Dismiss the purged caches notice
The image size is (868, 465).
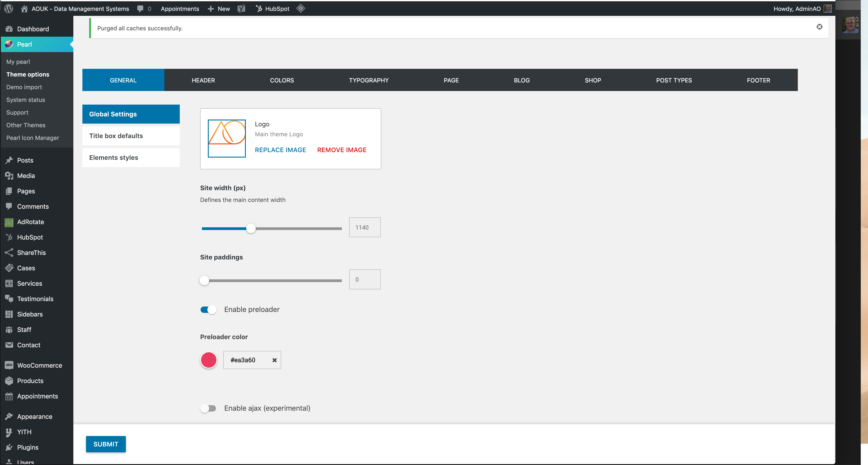click(x=820, y=27)
